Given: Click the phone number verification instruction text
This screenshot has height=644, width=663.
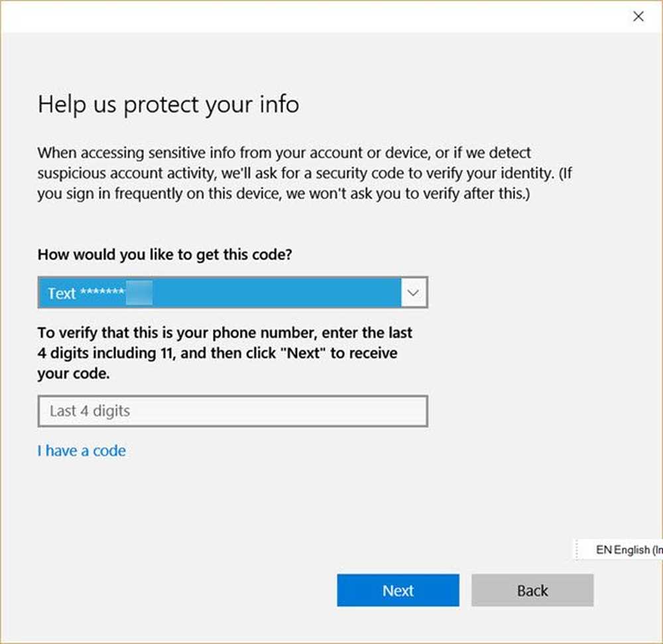Looking at the screenshot, I should pyautogui.click(x=225, y=353).
